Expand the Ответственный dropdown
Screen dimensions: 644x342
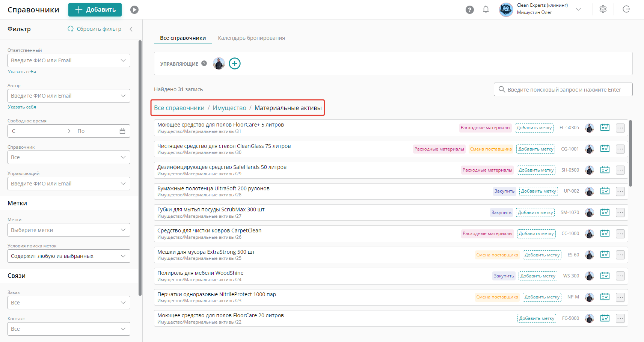click(x=123, y=60)
